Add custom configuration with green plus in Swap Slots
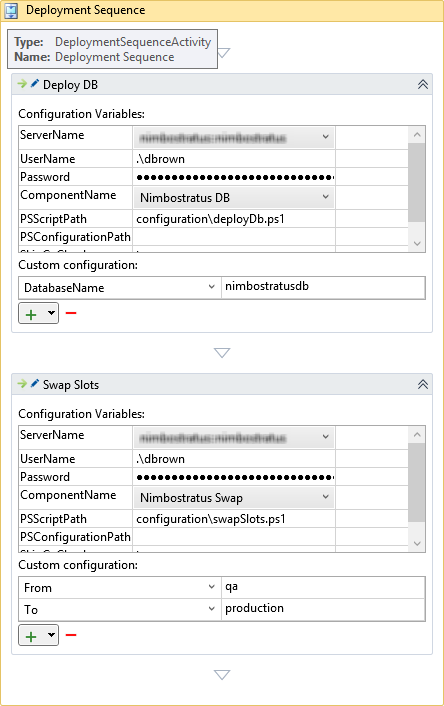The width and height of the screenshot is (444, 706). tap(32, 636)
